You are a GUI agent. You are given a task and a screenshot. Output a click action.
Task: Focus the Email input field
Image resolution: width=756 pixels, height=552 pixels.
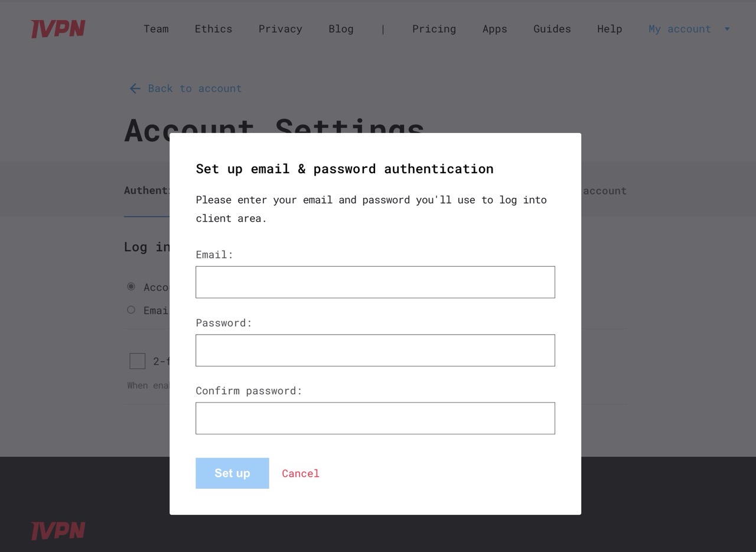pos(375,282)
